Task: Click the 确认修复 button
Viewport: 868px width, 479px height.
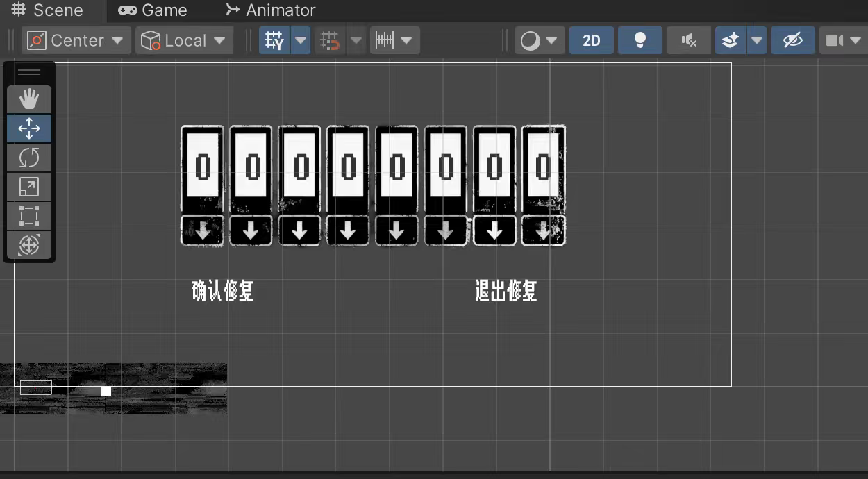Action: tap(222, 291)
